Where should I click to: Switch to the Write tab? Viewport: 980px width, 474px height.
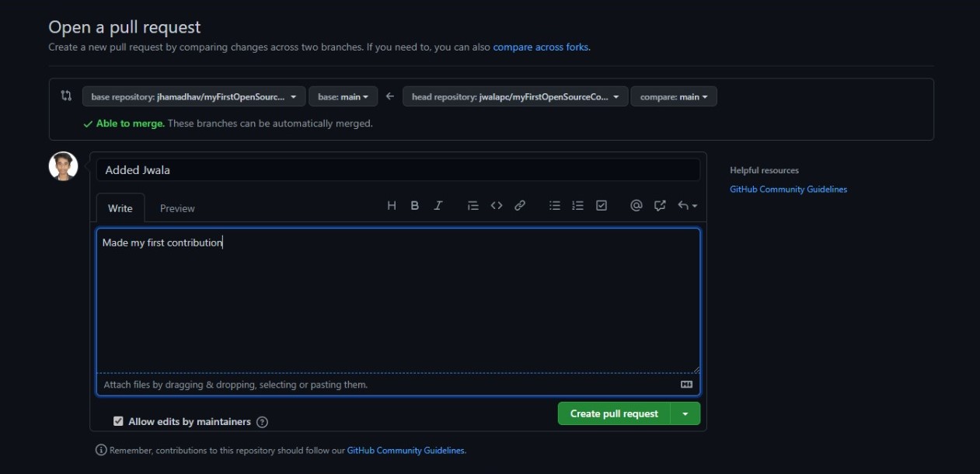[120, 208]
